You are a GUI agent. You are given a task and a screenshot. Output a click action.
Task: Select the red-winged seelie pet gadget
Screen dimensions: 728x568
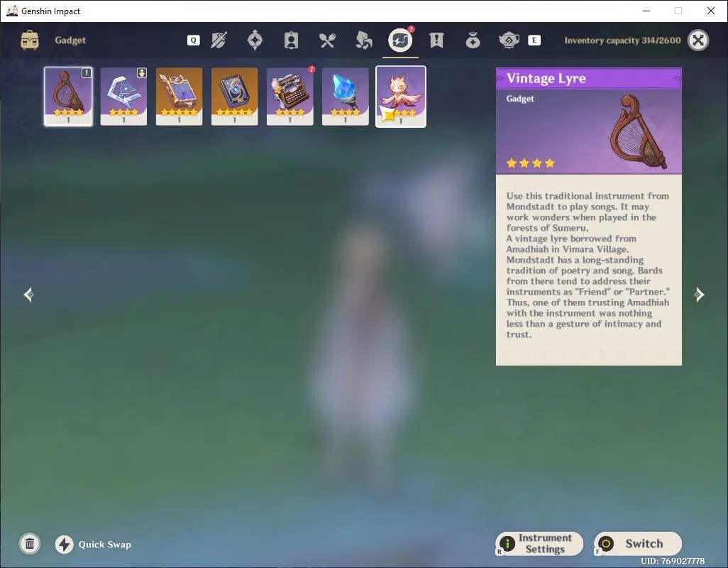401,97
